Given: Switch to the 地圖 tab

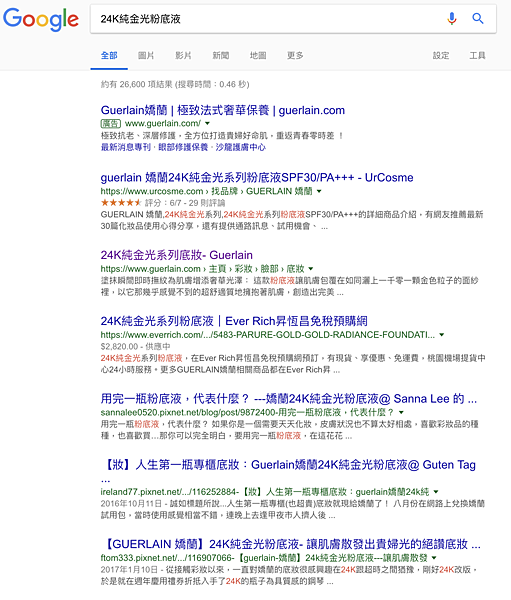Looking at the screenshot, I should point(258,55).
